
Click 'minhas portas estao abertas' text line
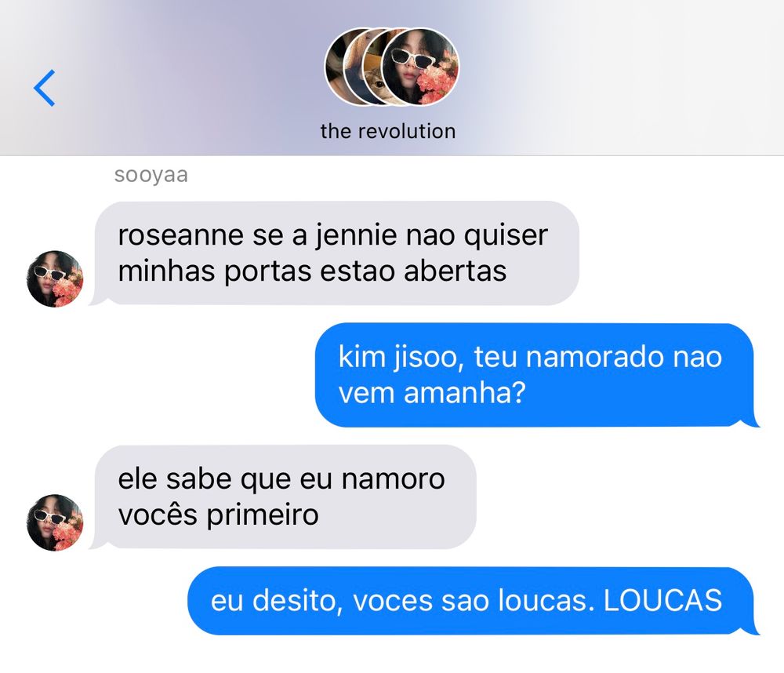(x=313, y=271)
